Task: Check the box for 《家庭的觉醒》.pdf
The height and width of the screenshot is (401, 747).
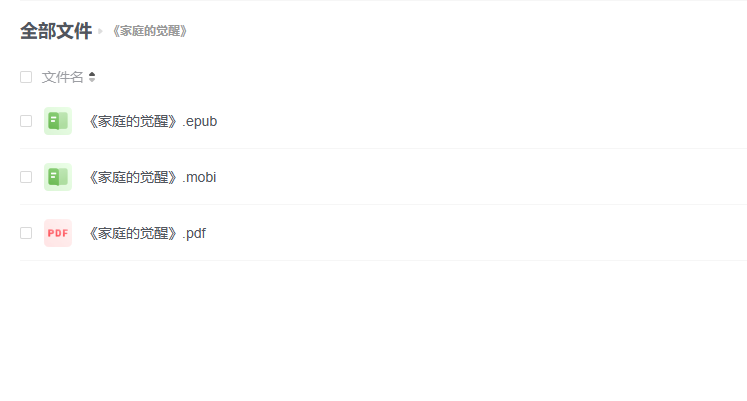Action: coord(26,233)
